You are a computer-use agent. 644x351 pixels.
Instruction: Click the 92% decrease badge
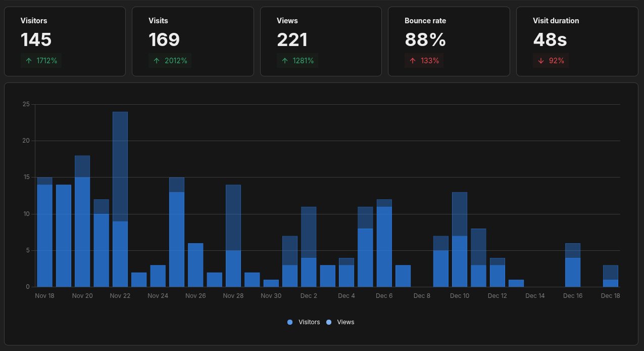(x=551, y=60)
